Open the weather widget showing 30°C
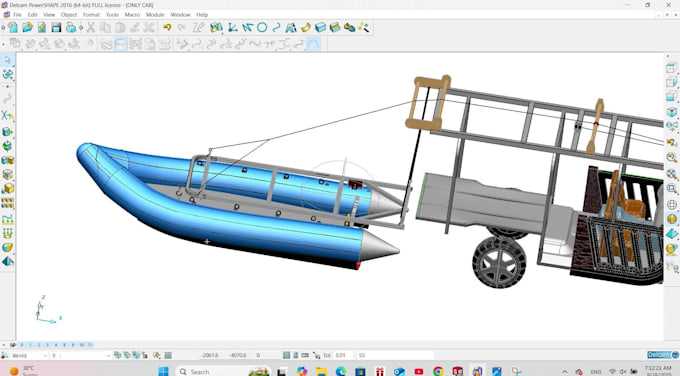Viewport: 680px width, 376px height. tap(24, 371)
